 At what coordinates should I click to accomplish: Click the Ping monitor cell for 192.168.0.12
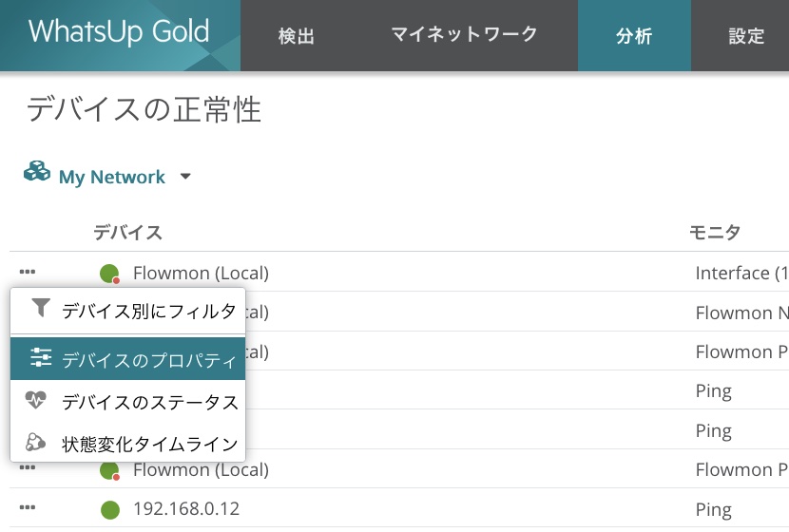[713, 509]
